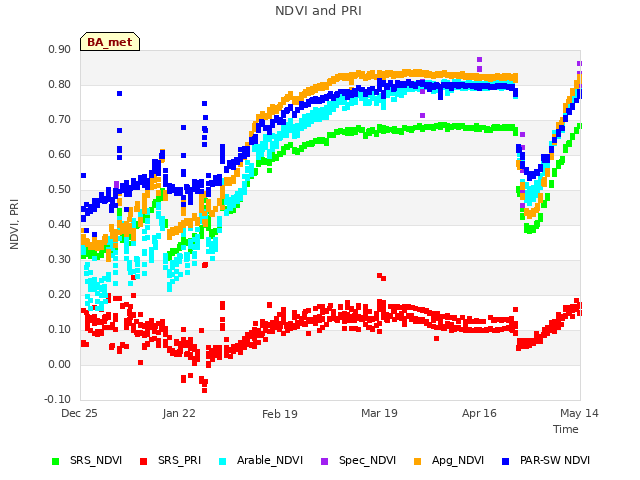This screenshot has width=640, height=480.
Task: Click the 0.90 y-axis tick value
Action: coord(60,50)
